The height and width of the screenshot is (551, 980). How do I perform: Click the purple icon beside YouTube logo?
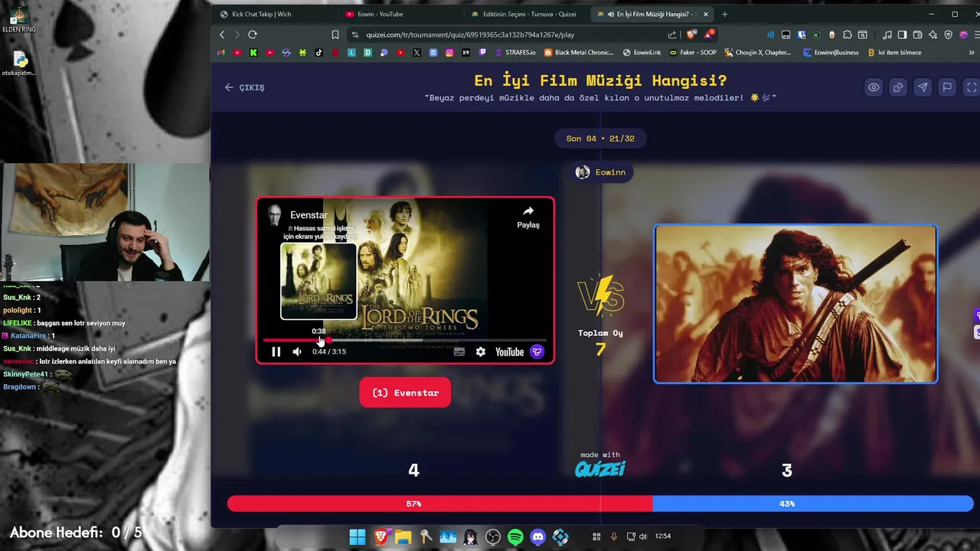[x=537, y=352]
